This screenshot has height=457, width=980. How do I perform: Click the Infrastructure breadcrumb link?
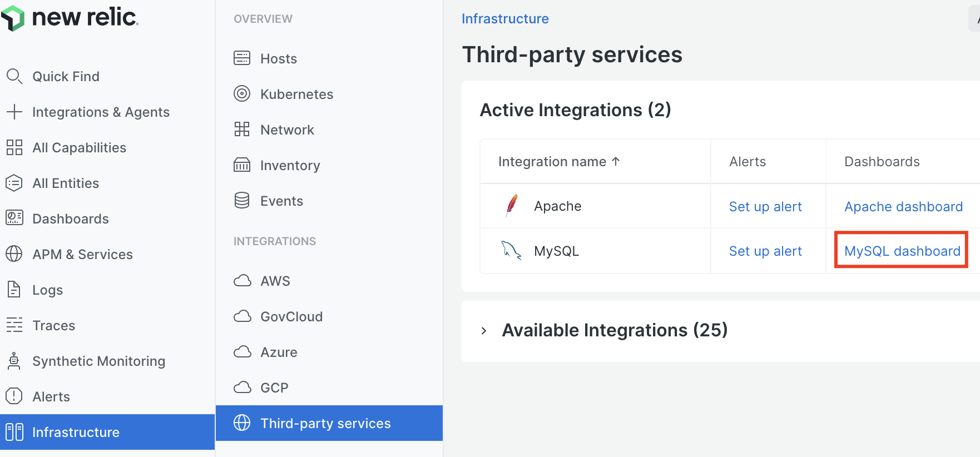pyautogui.click(x=505, y=18)
